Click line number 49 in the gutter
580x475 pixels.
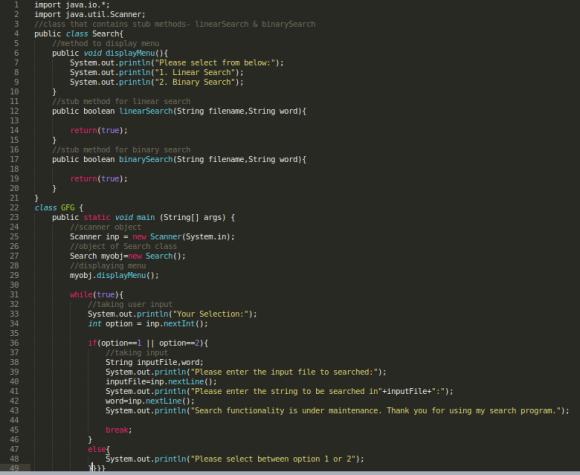(x=14, y=468)
